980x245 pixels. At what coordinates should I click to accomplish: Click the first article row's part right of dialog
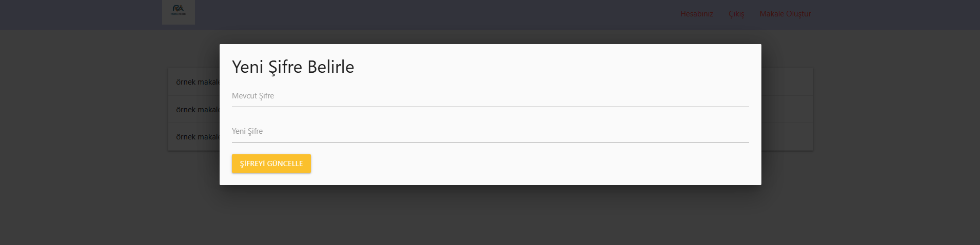point(787,82)
